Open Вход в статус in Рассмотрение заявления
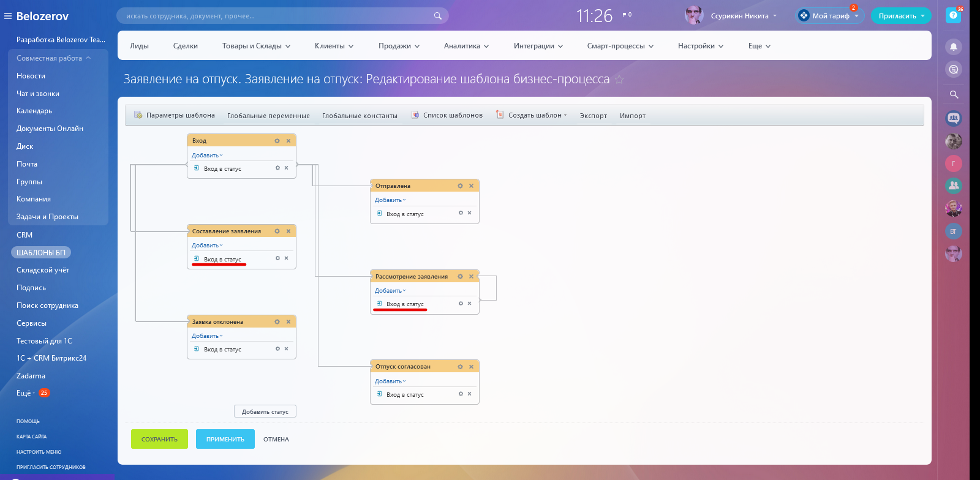Image resolution: width=980 pixels, height=480 pixels. tap(405, 304)
